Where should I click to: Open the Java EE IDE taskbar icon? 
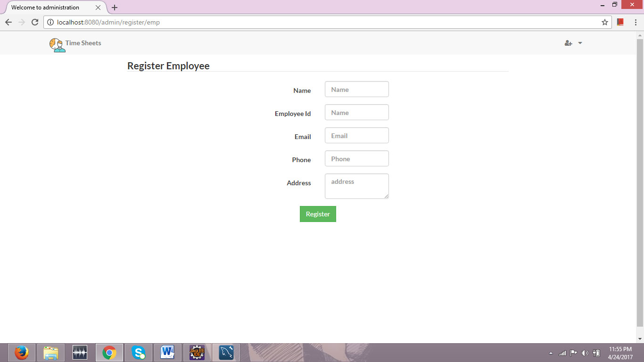pyautogui.click(x=197, y=353)
